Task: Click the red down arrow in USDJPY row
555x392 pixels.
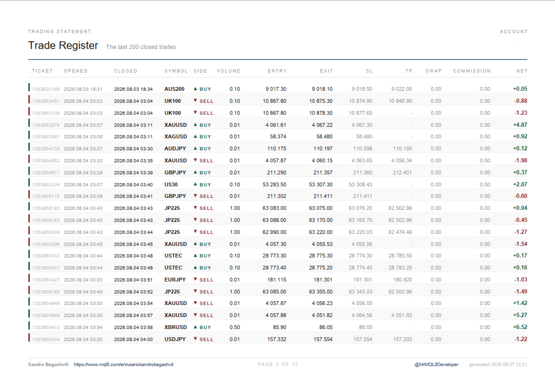Action: pyautogui.click(x=195, y=339)
